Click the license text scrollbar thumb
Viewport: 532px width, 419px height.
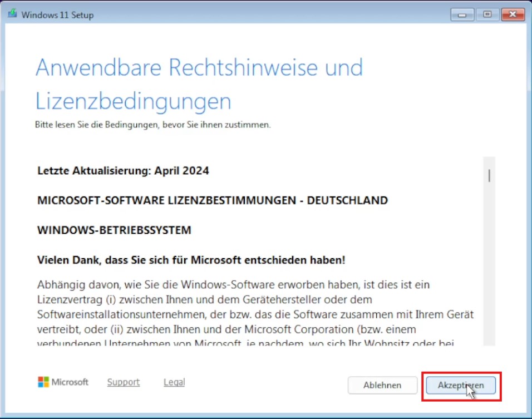click(x=489, y=176)
